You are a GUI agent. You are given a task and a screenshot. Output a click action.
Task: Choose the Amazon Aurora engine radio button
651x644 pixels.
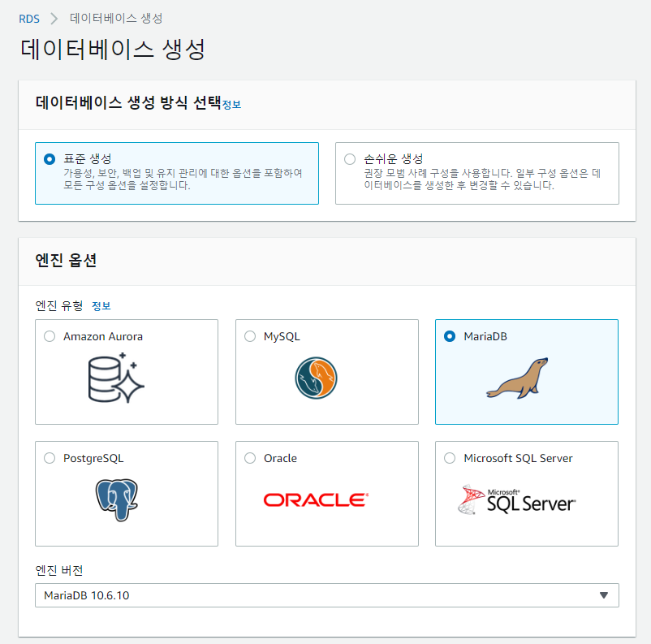click(x=50, y=336)
